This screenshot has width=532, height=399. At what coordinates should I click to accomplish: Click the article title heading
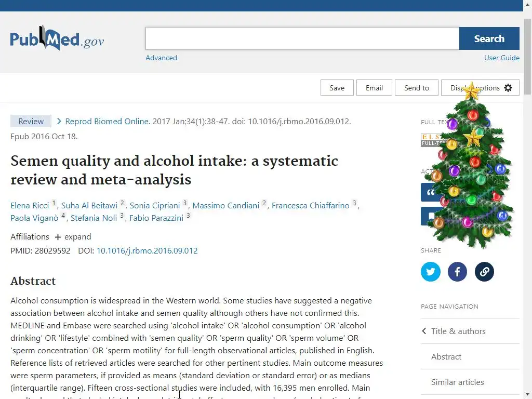[174, 170]
